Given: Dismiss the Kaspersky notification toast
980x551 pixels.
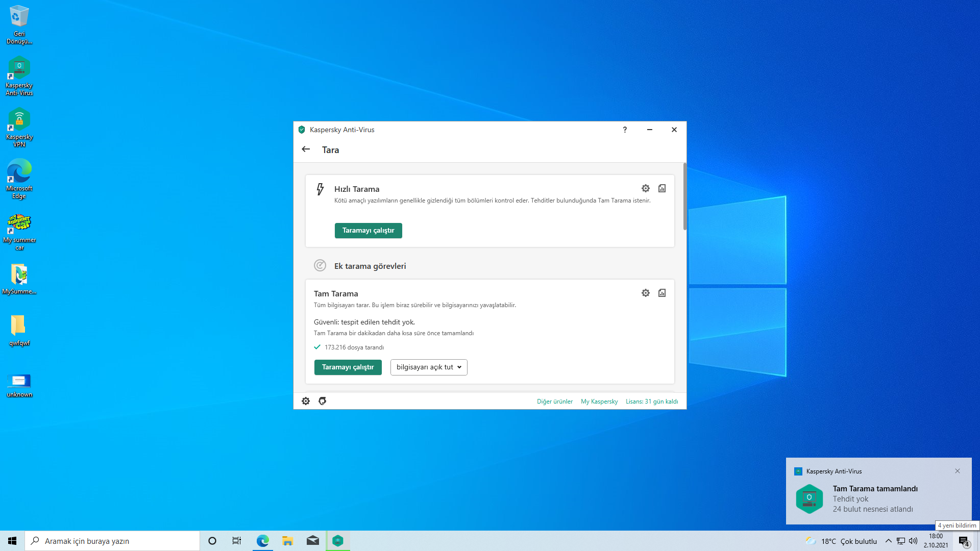Looking at the screenshot, I should [958, 471].
